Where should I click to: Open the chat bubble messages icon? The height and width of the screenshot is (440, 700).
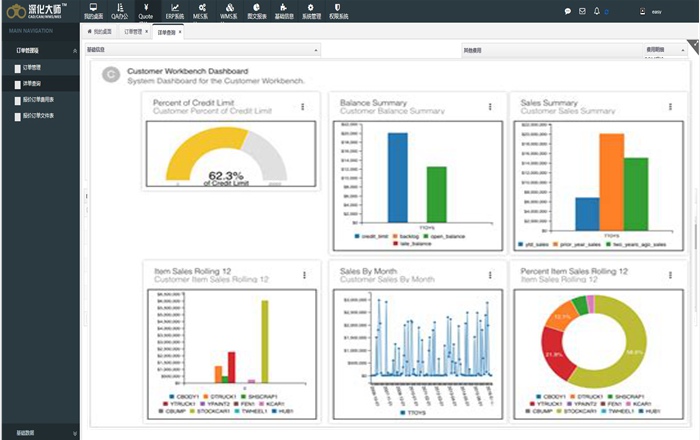point(567,11)
